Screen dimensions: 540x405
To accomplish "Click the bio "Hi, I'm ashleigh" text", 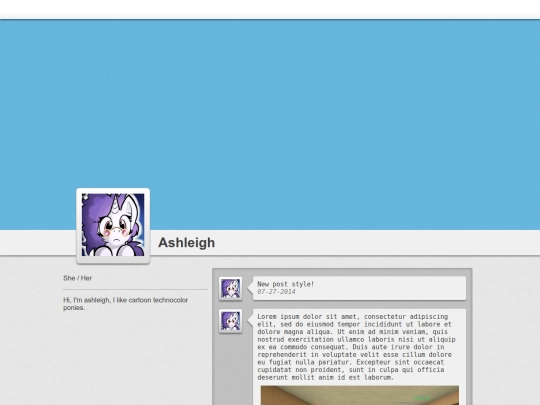I will point(125,304).
